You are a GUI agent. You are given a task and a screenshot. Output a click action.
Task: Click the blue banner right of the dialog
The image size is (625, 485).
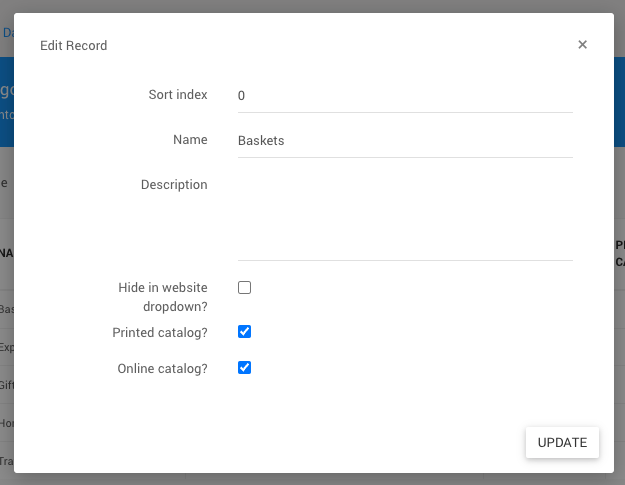(619, 100)
